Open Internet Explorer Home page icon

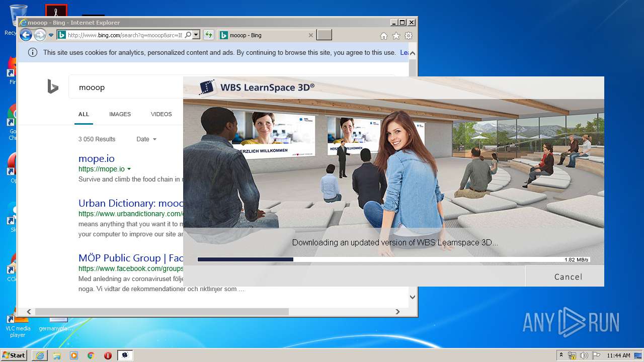point(384,36)
